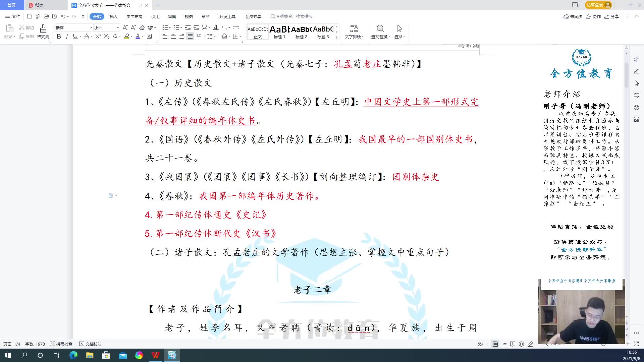Image resolution: width=644 pixels, height=362 pixels.
Task: Open 视图 menu tab
Action: [x=189, y=16]
